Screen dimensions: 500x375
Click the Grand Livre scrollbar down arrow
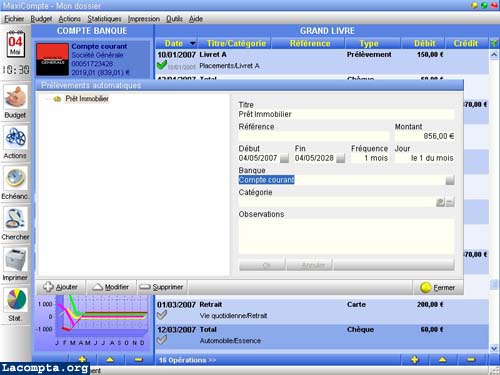pyautogui.click(x=494, y=348)
